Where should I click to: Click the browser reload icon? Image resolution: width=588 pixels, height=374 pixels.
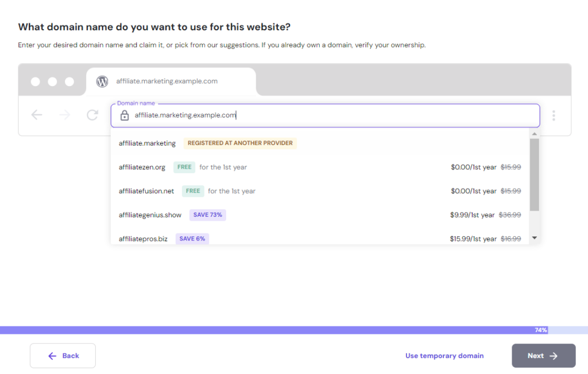[x=92, y=115]
